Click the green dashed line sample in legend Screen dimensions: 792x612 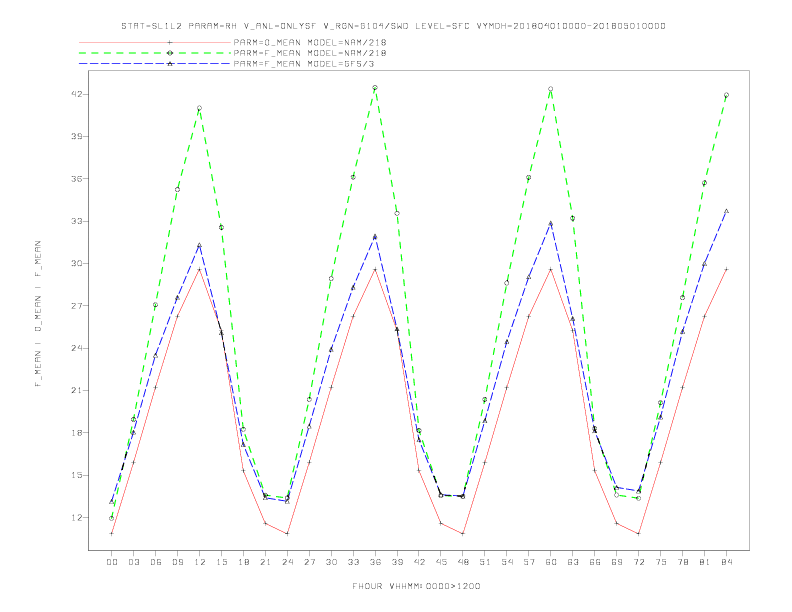pyautogui.click(x=155, y=53)
